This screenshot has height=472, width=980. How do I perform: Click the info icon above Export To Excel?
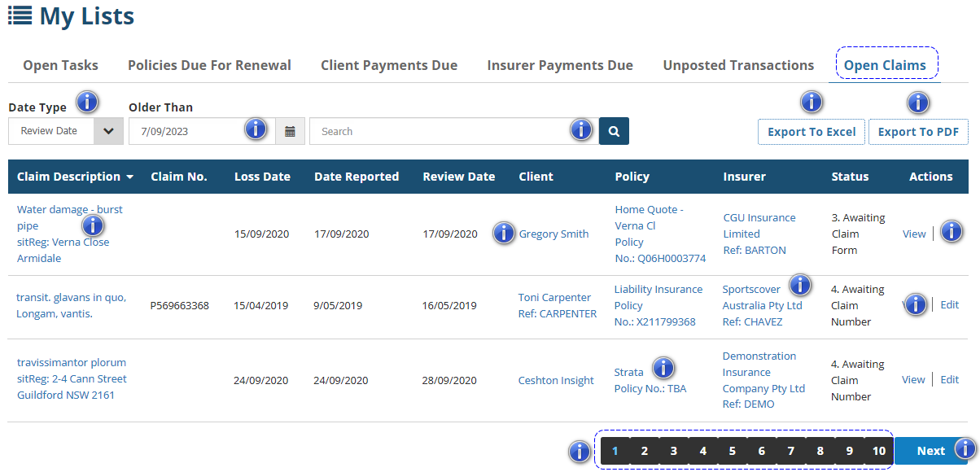pyautogui.click(x=812, y=103)
